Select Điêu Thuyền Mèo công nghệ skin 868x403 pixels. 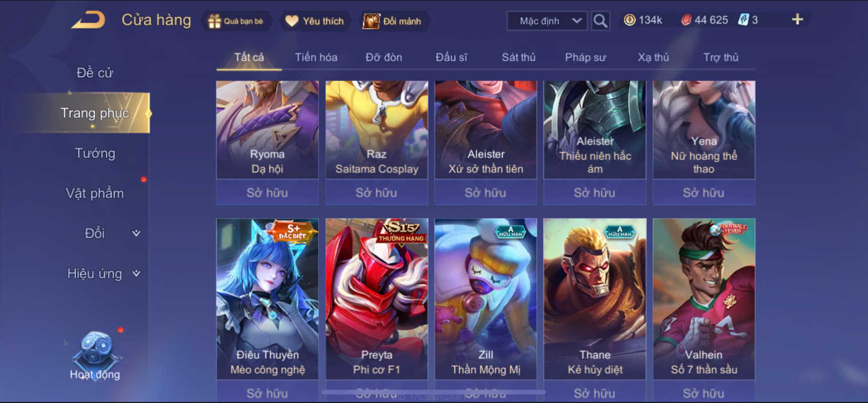(267, 299)
